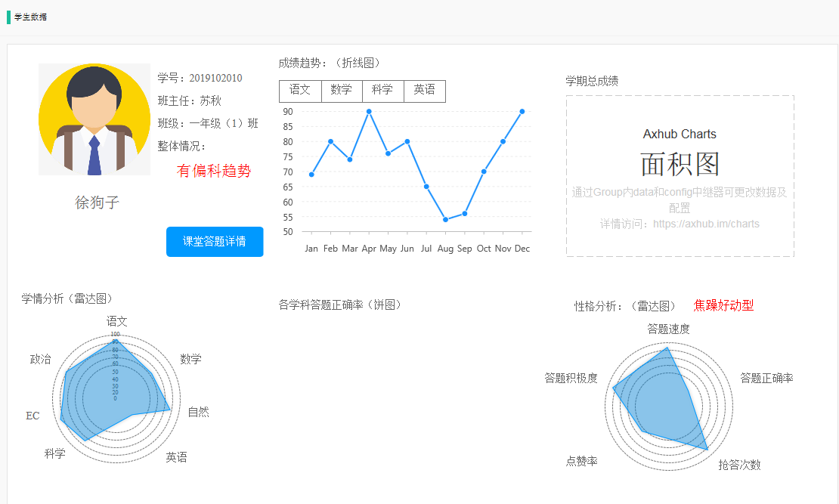Click the Aug lowest data point
This screenshot has height=504, width=839.
click(x=445, y=220)
